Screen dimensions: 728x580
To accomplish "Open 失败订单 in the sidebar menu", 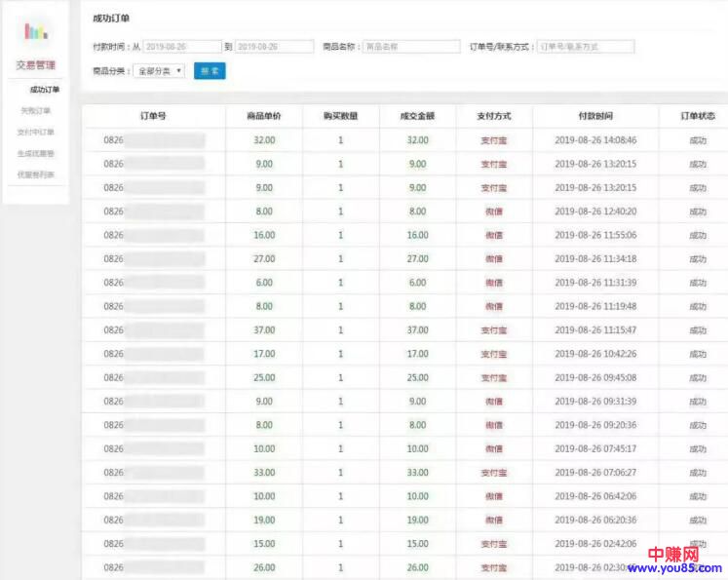I will (x=36, y=111).
